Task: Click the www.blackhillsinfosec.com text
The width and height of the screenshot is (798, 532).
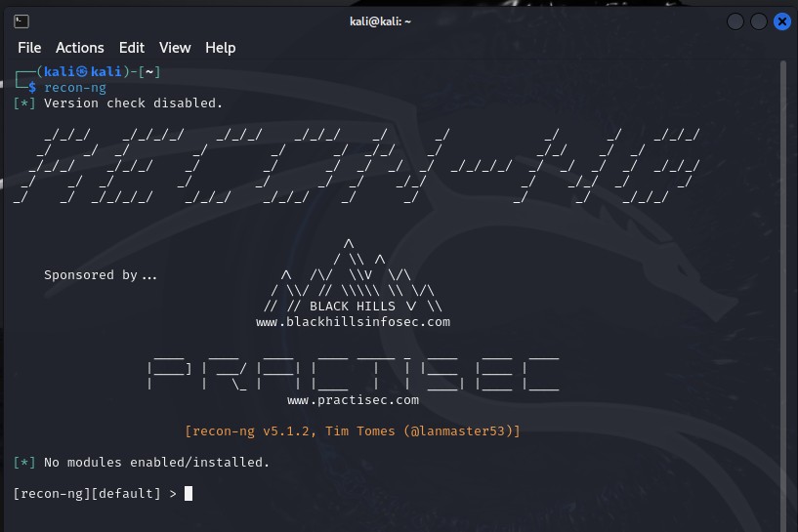Action: pos(353,322)
